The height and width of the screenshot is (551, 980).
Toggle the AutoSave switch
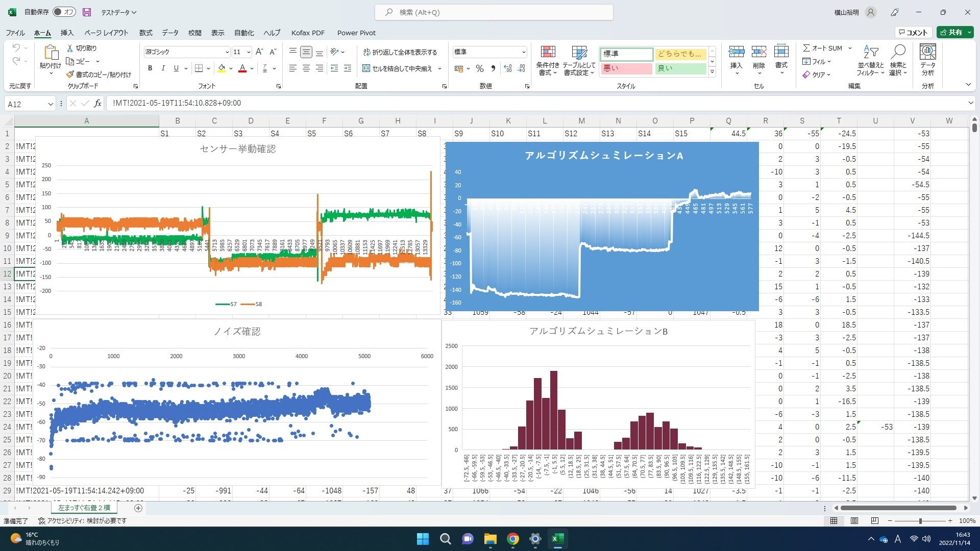pos(64,12)
